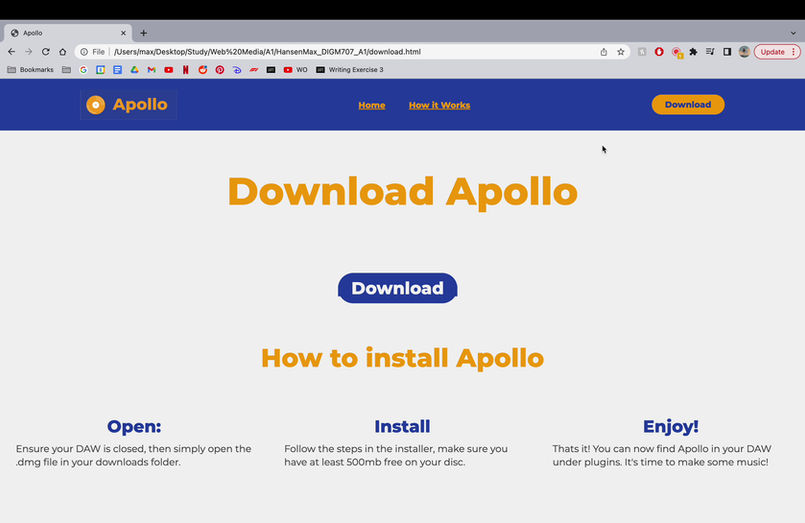Open the Disney+ bookmark
Image resolution: width=805 pixels, height=523 pixels.
[x=237, y=70]
